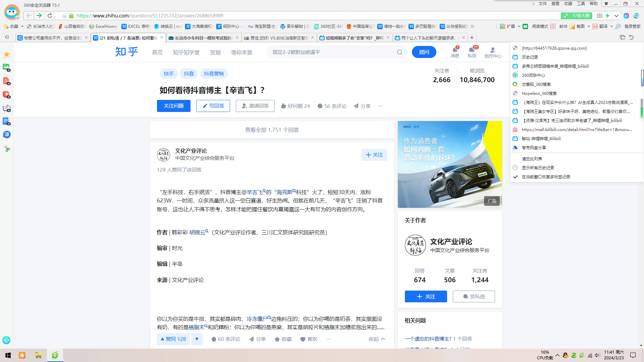Like the question via 好问题 24
Viewport: 644px width, 362px height.
coord(296,106)
